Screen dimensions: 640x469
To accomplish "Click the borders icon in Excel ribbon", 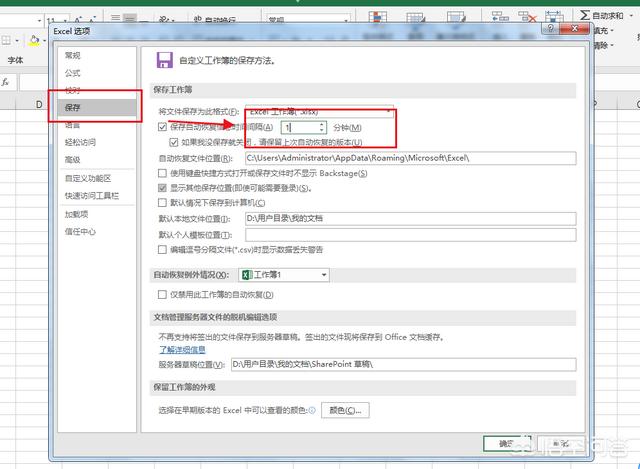I will tap(6, 40).
